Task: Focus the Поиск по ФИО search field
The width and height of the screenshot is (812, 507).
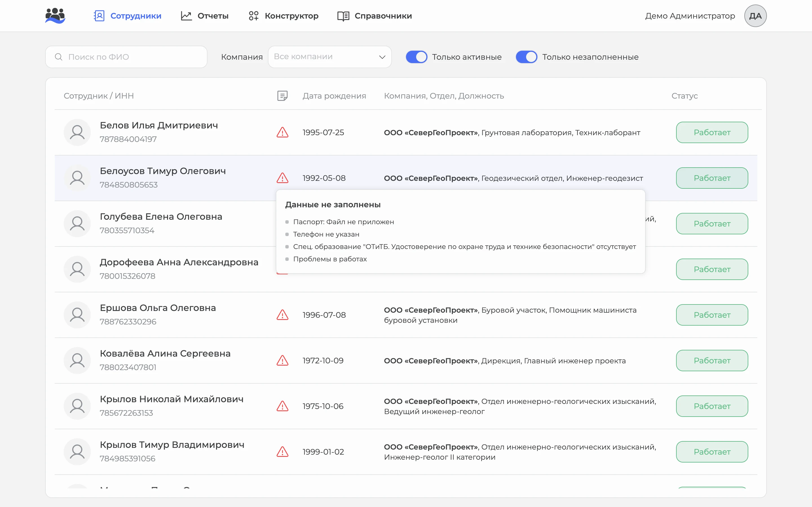Action: (126, 57)
